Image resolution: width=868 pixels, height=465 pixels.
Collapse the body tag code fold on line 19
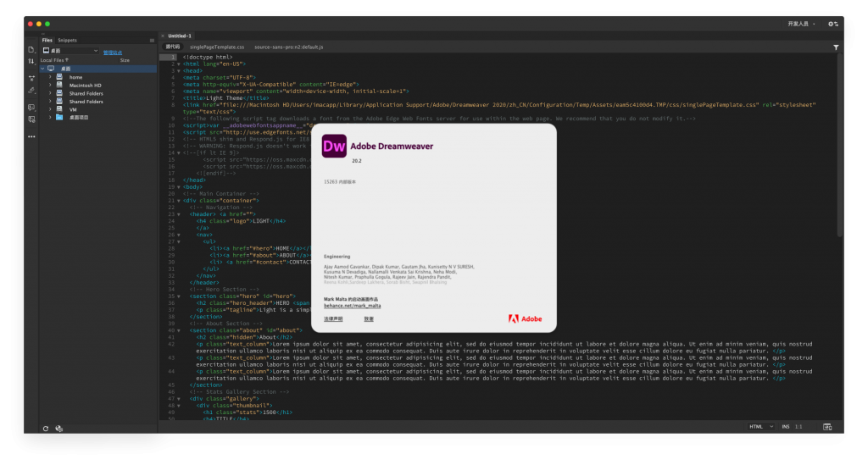point(178,187)
